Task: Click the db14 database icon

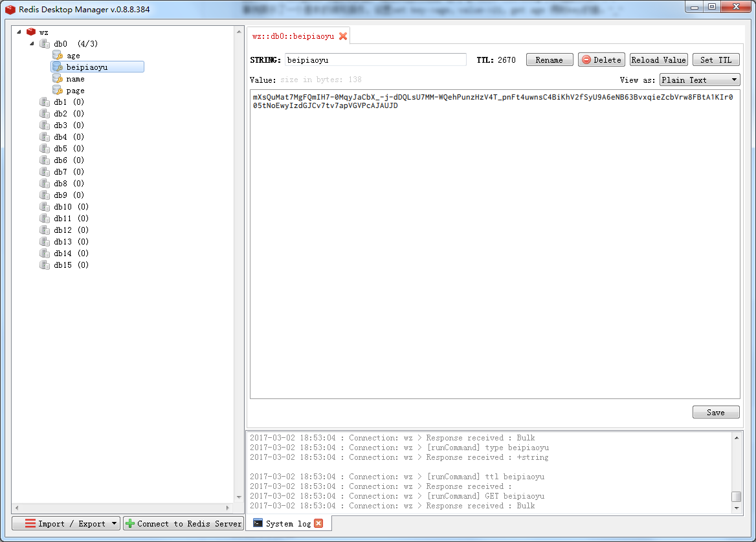Action: tap(45, 254)
